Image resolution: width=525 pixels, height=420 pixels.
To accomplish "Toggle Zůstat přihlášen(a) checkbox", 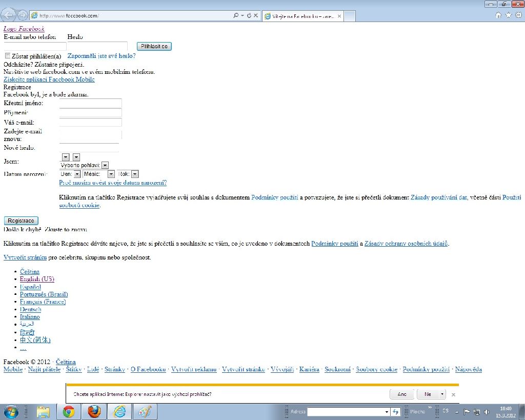I will tap(7, 55).
